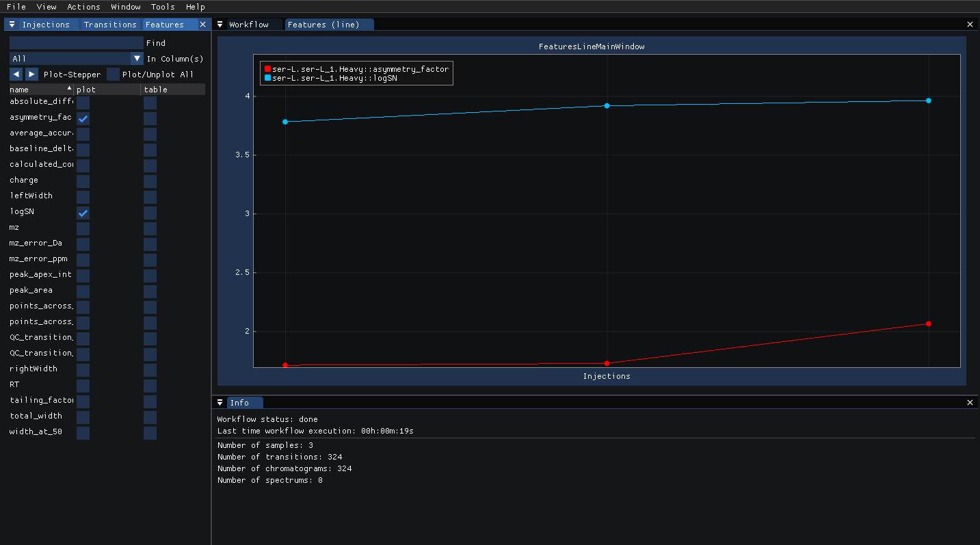Close the Info panel with X
Screen dimensions: 980x545
[x=970, y=403]
